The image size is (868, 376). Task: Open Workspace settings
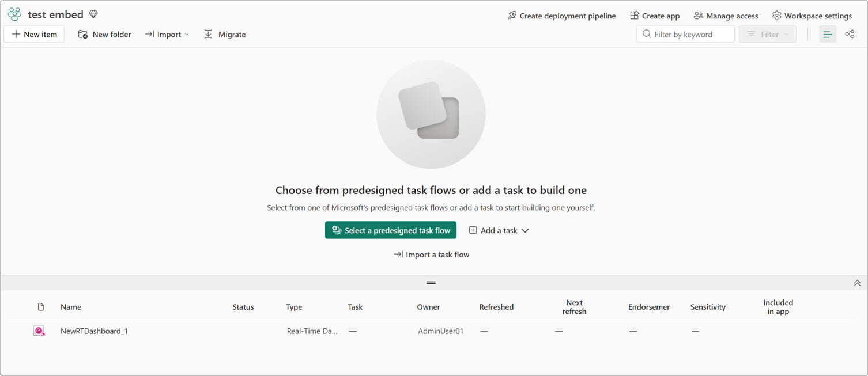click(812, 16)
